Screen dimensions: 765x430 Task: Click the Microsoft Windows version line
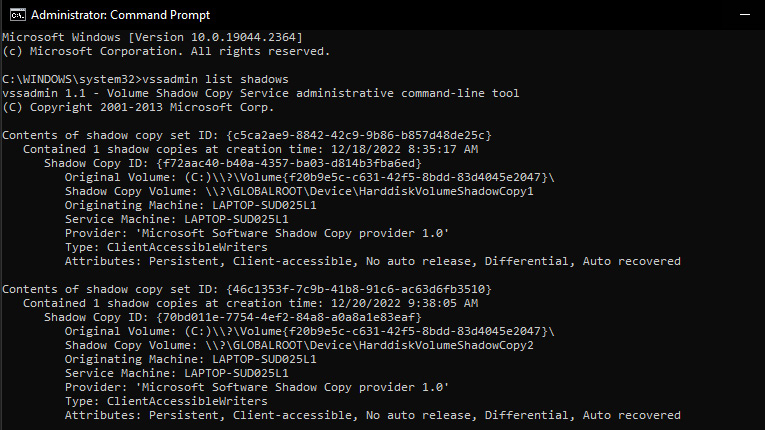pyautogui.click(x=152, y=37)
